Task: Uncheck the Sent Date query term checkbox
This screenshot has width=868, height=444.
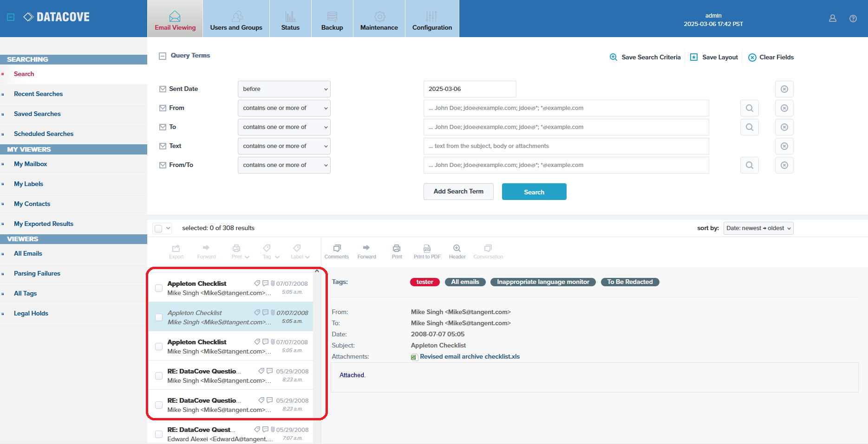Action: coord(163,89)
